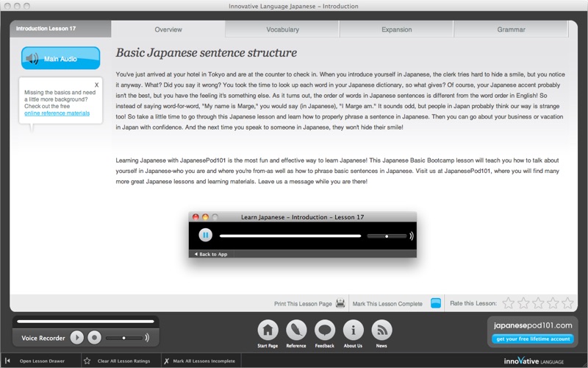588x368 pixels.
Task: Open the Grammar tab
Action: [511, 29]
